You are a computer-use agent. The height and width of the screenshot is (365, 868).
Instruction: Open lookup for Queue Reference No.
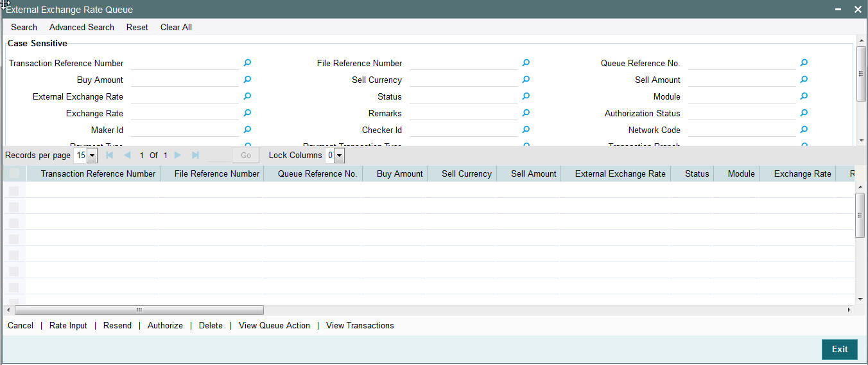804,63
